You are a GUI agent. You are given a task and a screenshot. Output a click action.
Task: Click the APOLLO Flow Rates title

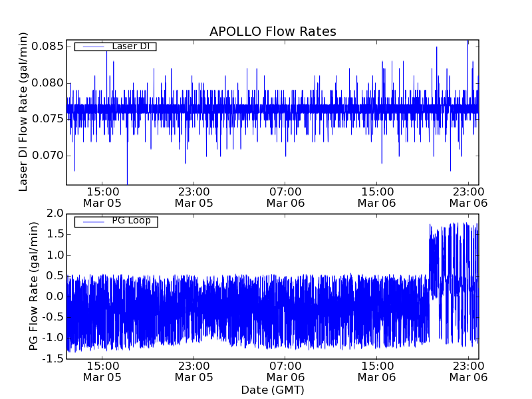[x=273, y=31]
